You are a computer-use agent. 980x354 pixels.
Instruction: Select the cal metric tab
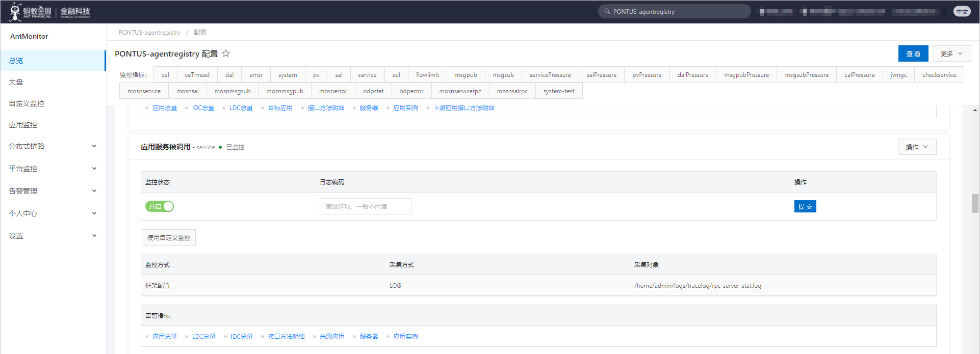tap(165, 75)
